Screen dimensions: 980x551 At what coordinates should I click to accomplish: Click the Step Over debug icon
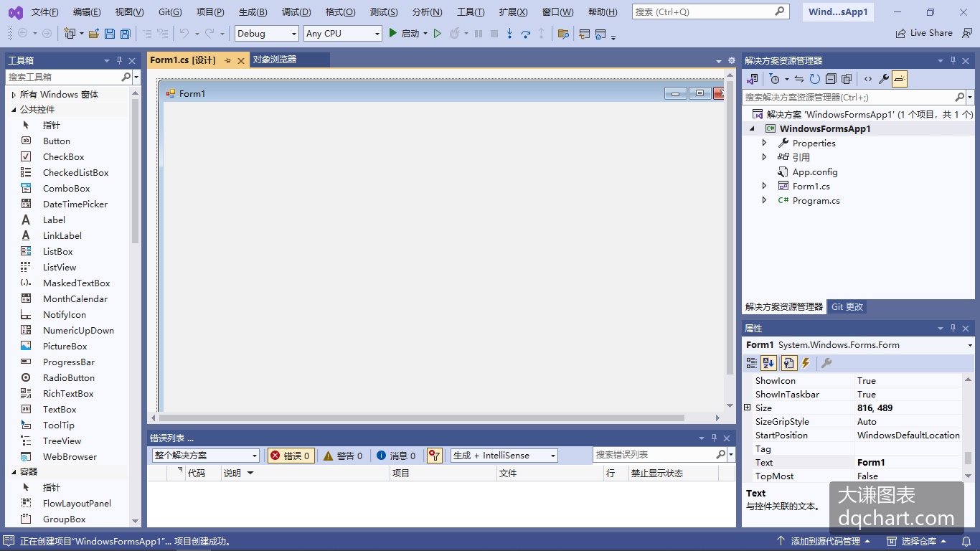coord(525,34)
